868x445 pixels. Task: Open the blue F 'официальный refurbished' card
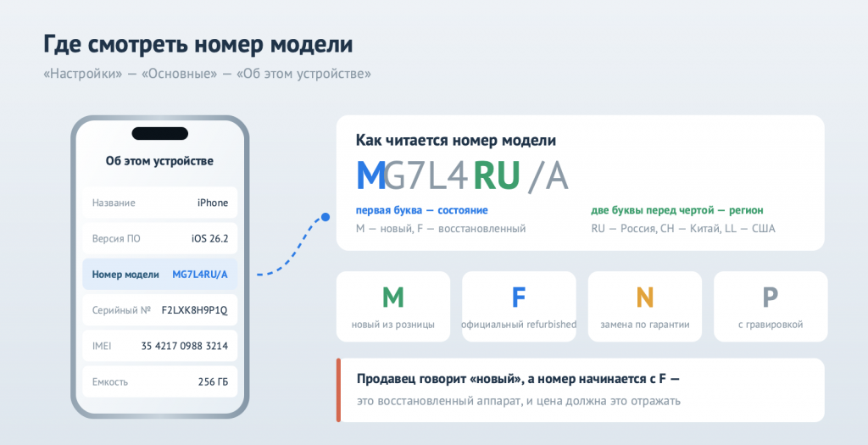519,306
